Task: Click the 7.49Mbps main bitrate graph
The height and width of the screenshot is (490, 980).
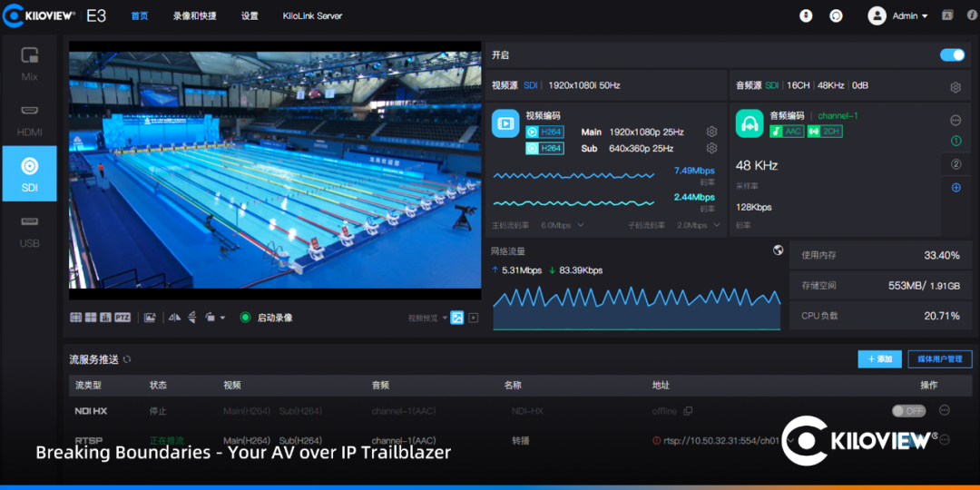Action: coord(573,176)
